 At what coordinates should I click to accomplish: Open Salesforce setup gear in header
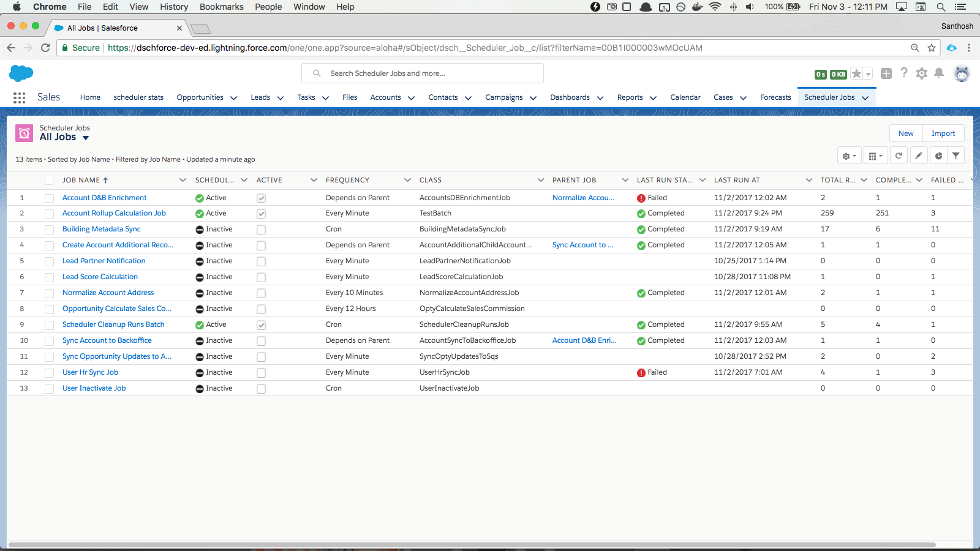tap(921, 73)
